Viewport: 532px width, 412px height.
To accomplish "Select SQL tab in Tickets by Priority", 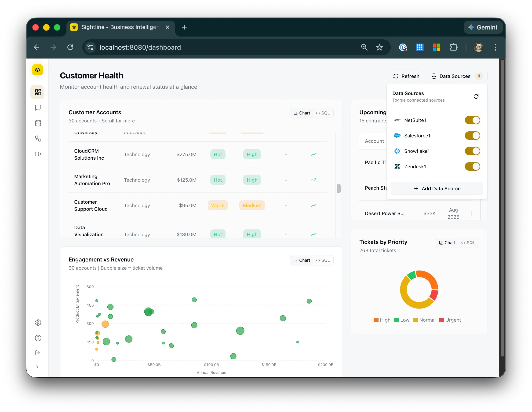I will click(468, 243).
